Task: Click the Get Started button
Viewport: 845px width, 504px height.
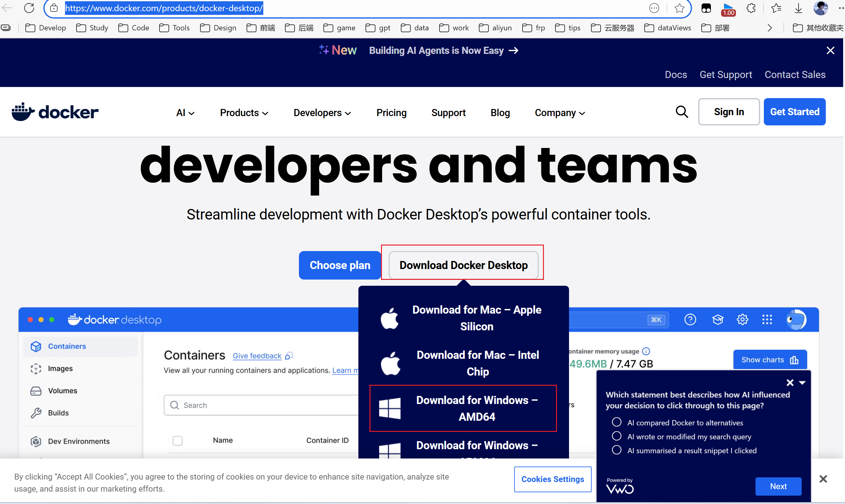Action: point(795,112)
